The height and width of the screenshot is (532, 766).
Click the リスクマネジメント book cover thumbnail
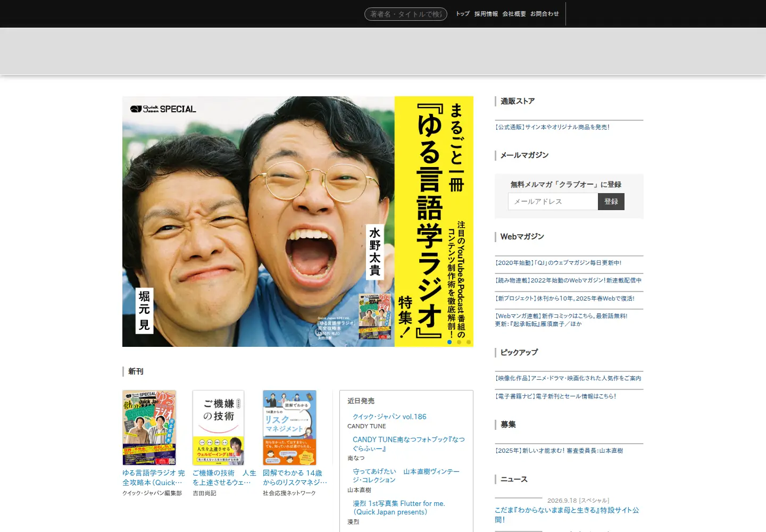click(x=289, y=428)
